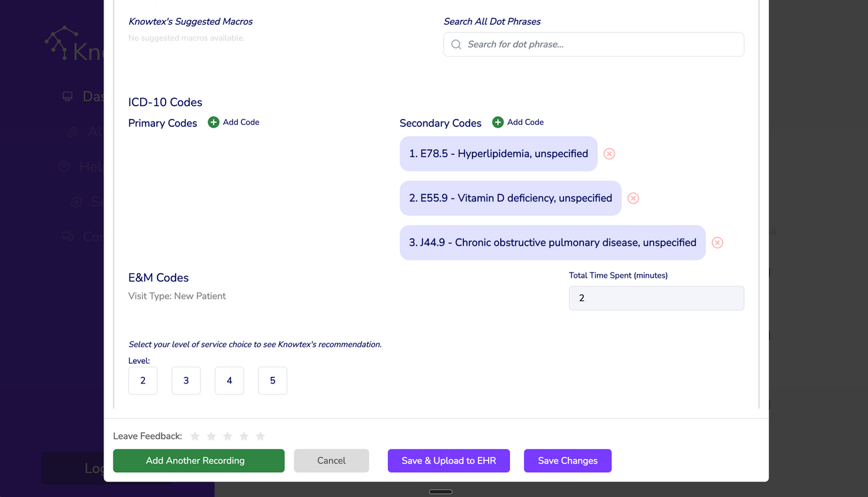Click the Search for dot phrase box
The image size is (868, 497).
[594, 44]
